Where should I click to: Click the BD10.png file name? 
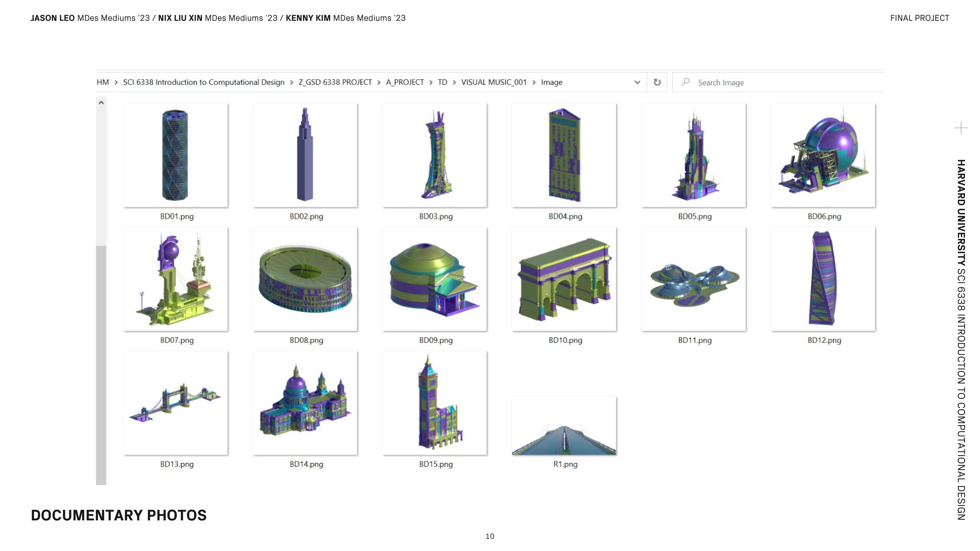565,340
